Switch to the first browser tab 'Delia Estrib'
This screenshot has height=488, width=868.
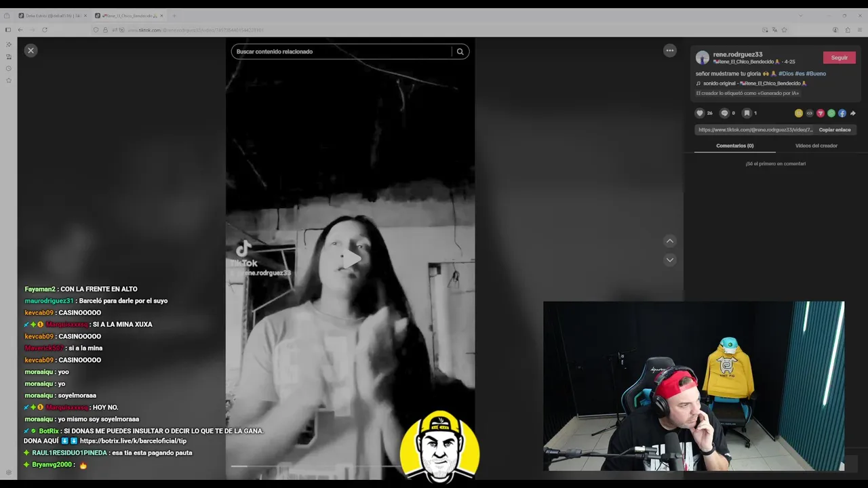[x=53, y=16]
